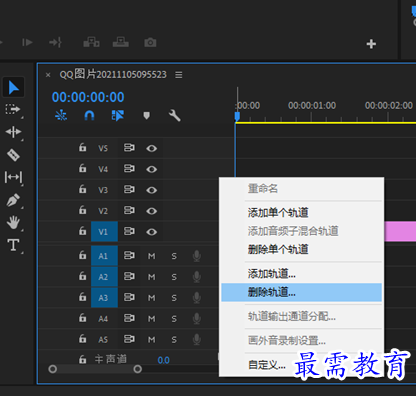Screen dimensions: 416x396
Task: Toggle sync lock on track V5
Action: click(x=129, y=148)
